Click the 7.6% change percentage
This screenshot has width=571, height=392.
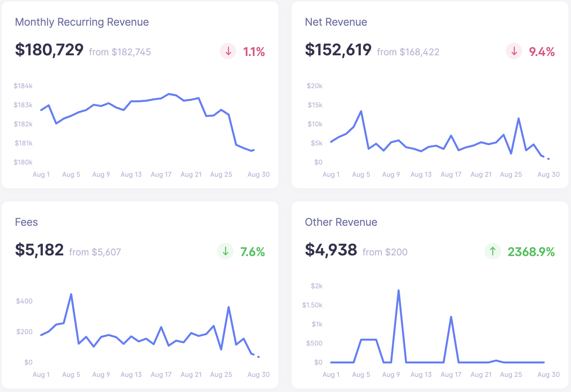pos(252,252)
